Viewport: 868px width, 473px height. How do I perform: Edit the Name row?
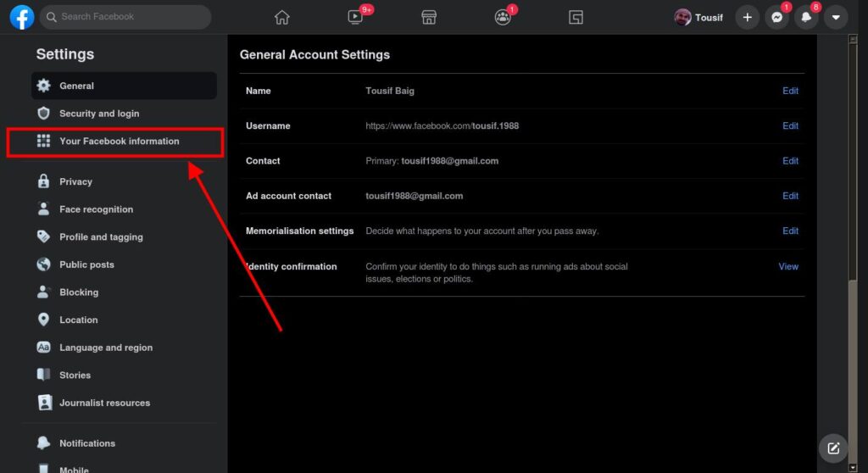790,91
